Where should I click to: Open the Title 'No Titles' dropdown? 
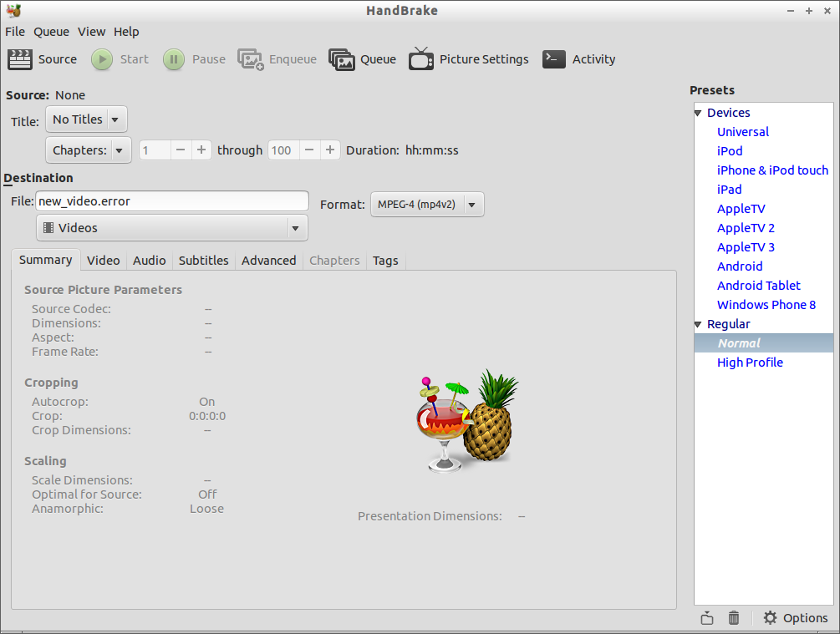click(86, 119)
